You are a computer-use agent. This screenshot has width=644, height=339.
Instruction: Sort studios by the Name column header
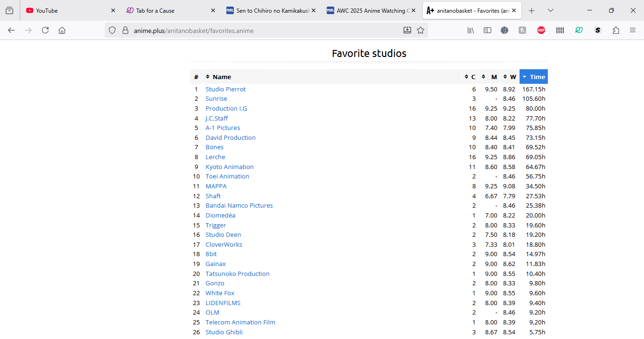pyautogui.click(x=222, y=77)
